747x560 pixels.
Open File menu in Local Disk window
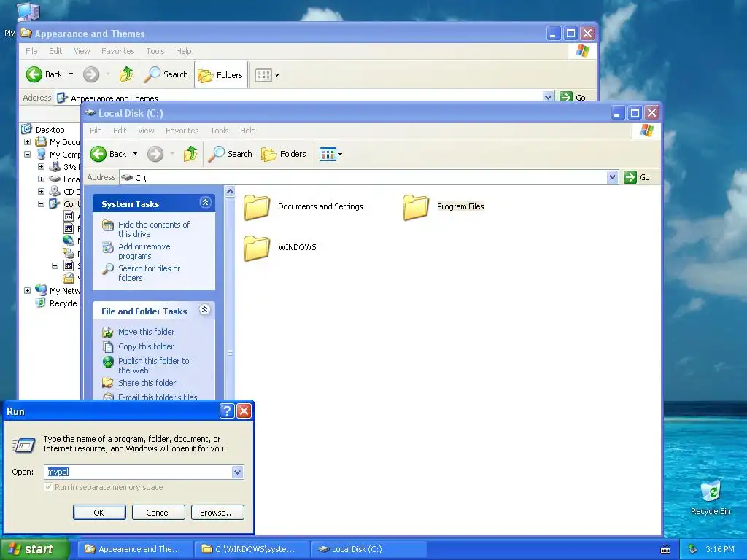coord(96,131)
